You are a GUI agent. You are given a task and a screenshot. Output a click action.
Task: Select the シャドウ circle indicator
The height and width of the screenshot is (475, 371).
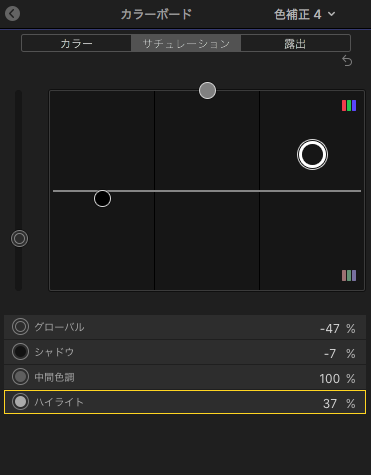tap(20, 352)
